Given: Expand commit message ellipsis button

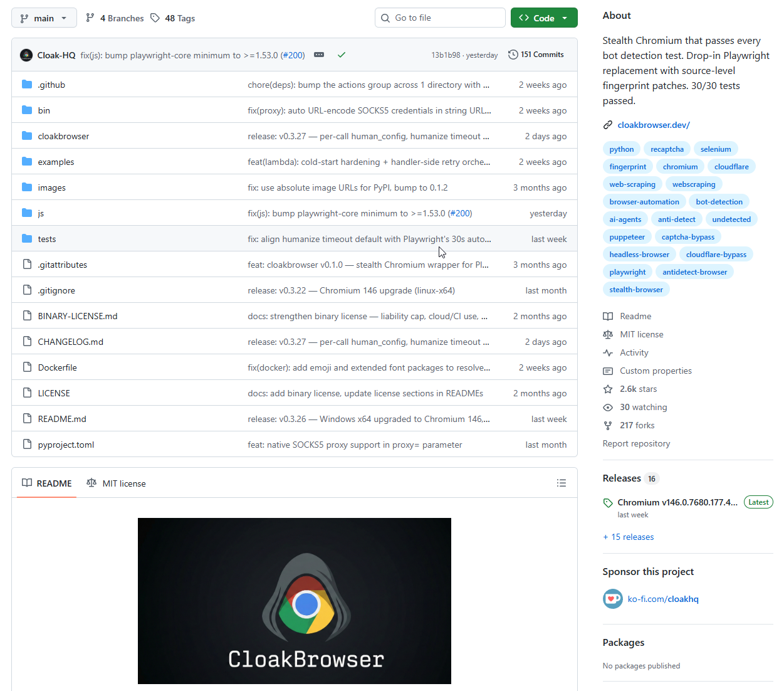Looking at the screenshot, I should point(319,55).
